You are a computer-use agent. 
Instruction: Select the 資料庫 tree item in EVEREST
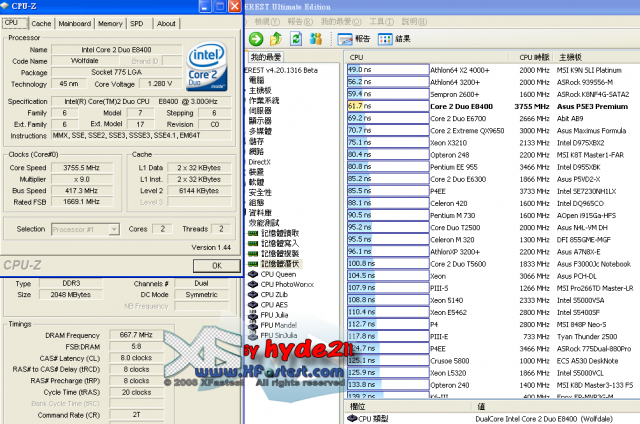pyautogui.click(x=260, y=213)
